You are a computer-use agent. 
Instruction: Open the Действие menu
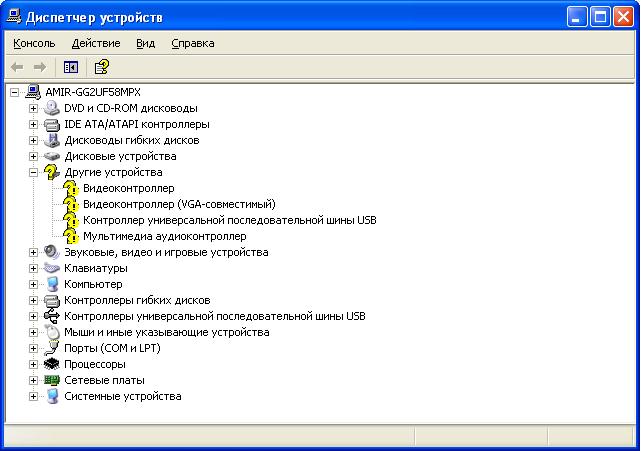point(96,43)
